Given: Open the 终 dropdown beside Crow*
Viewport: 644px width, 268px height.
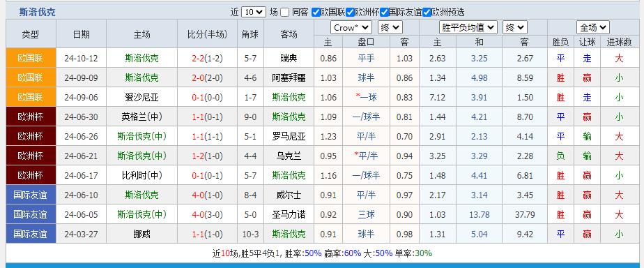Looking at the screenshot, I should [x=390, y=27].
